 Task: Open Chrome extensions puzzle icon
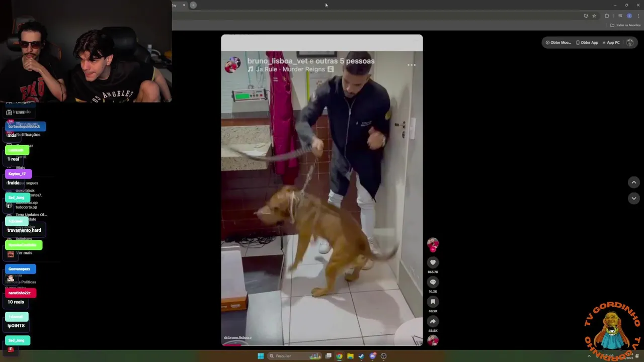(x=607, y=16)
